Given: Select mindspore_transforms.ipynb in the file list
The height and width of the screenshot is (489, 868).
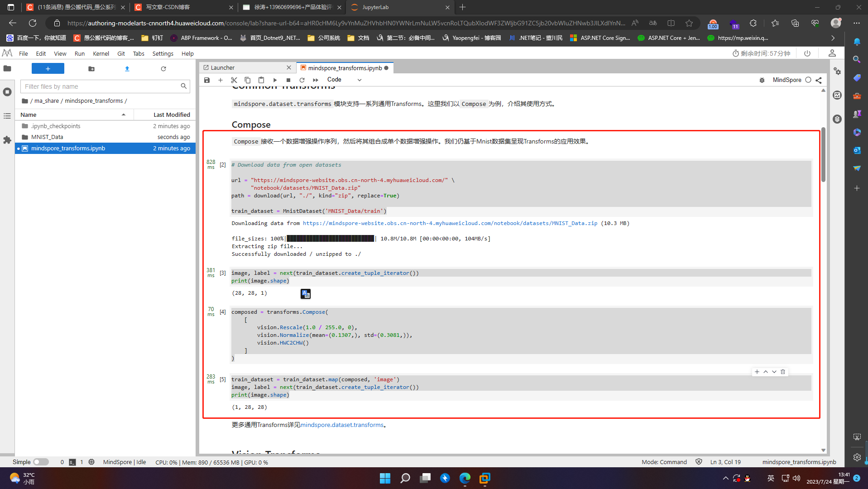Looking at the screenshot, I should pos(106,148).
